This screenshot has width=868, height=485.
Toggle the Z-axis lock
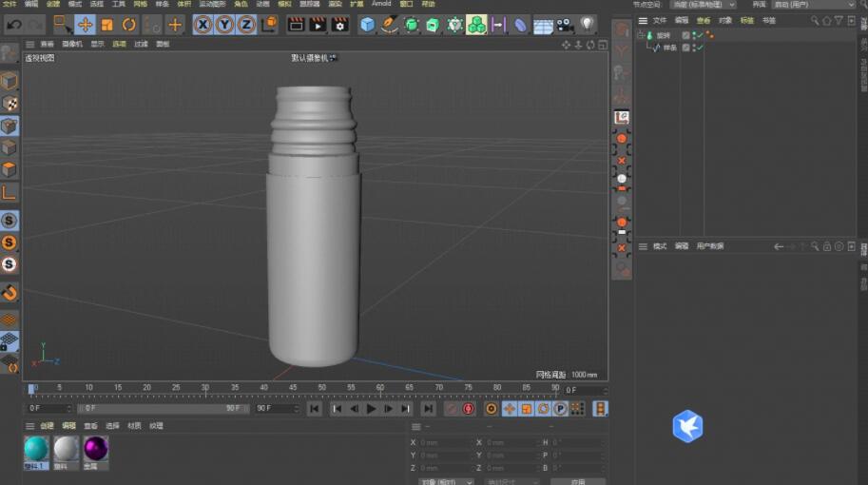pos(245,25)
